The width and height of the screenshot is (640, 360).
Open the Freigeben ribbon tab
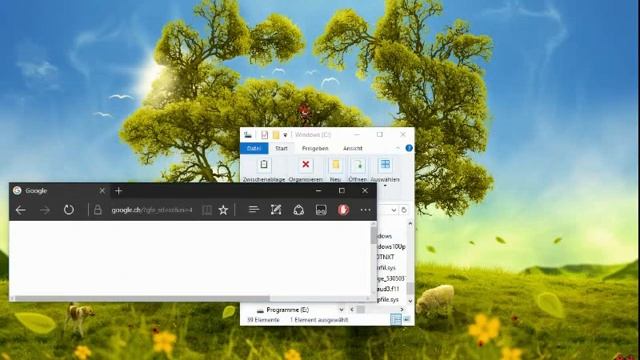pyautogui.click(x=315, y=148)
